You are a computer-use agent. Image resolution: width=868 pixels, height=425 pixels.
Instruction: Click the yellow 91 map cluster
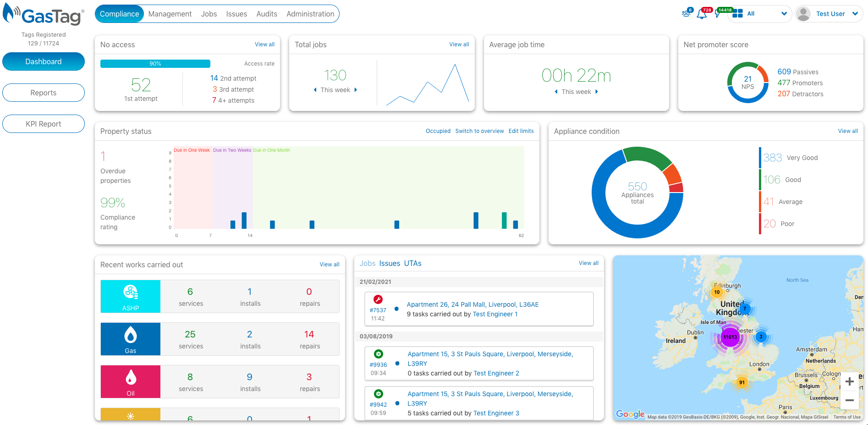coord(742,382)
